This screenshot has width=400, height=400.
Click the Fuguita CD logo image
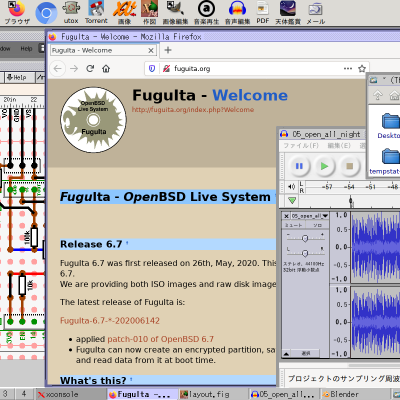coord(93,120)
